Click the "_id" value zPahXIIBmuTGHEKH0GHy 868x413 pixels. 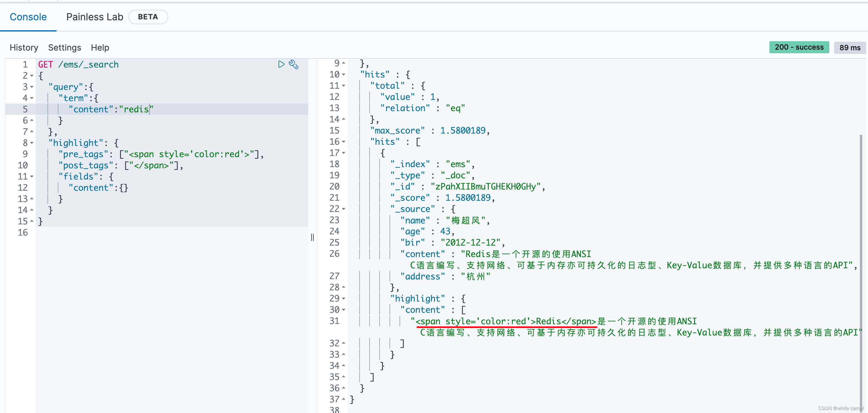(x=485, y=187)
